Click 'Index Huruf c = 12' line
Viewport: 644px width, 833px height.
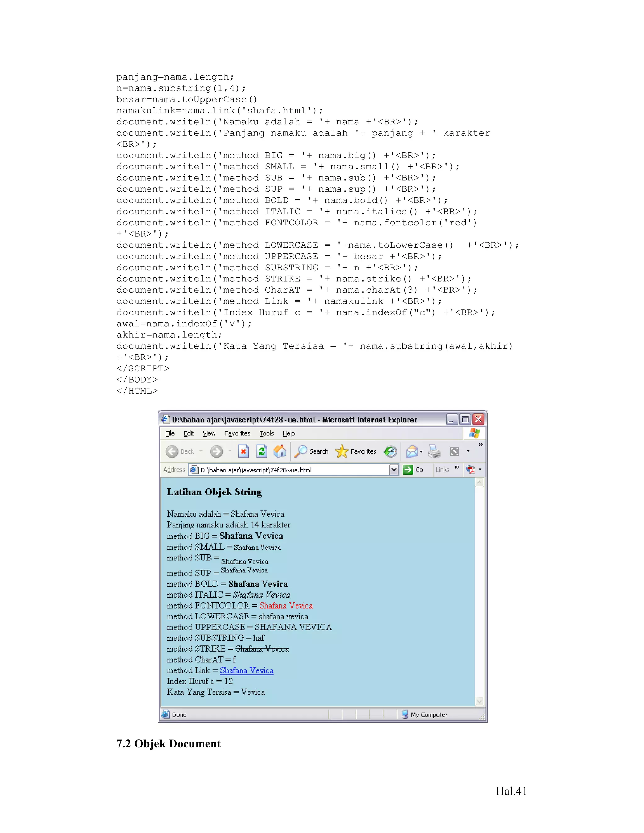(200, 681)
